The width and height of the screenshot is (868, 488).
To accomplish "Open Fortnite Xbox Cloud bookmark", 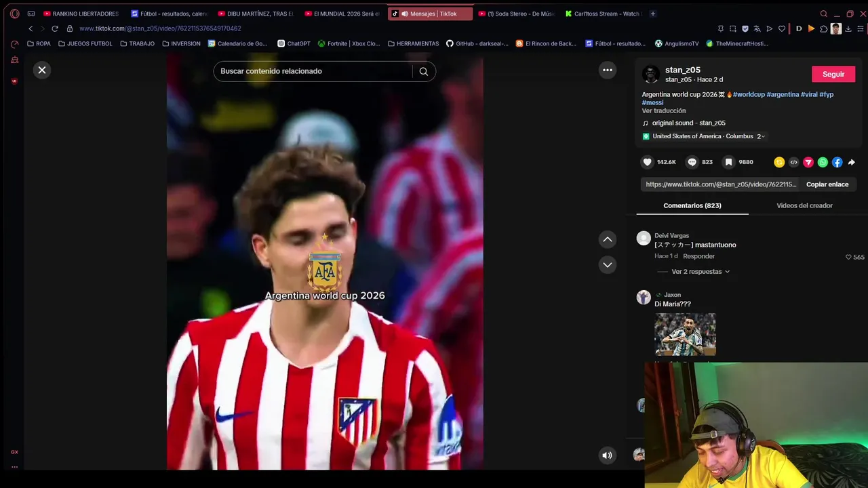I will coord(349,43).
